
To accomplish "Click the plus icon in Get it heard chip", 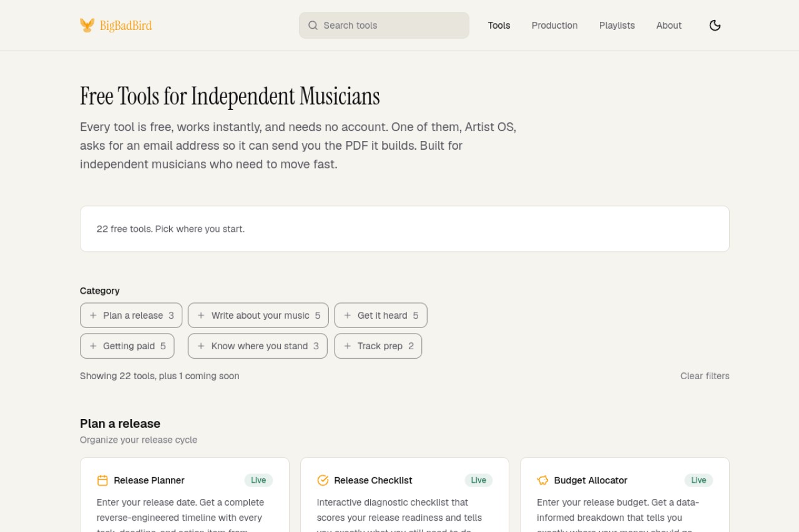I will coord(348,316).
